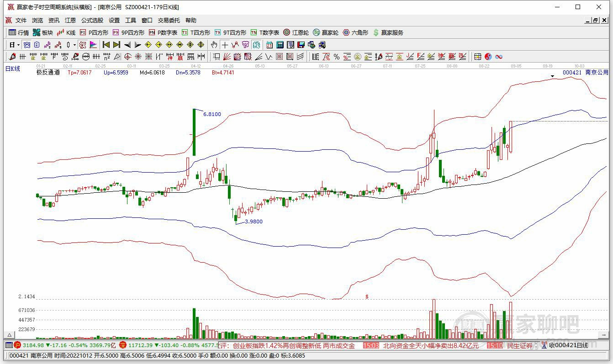Step back with the black left arrow

[127, 45]
